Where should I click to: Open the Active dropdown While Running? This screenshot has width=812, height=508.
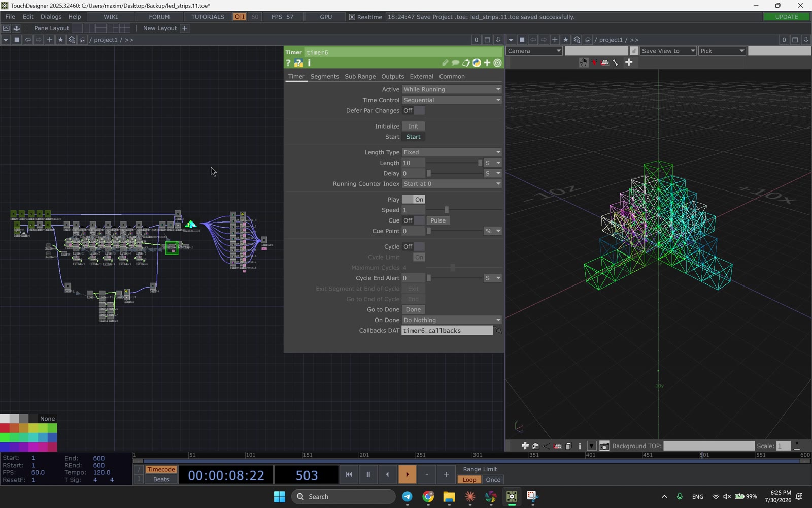(x=452, y=89)
